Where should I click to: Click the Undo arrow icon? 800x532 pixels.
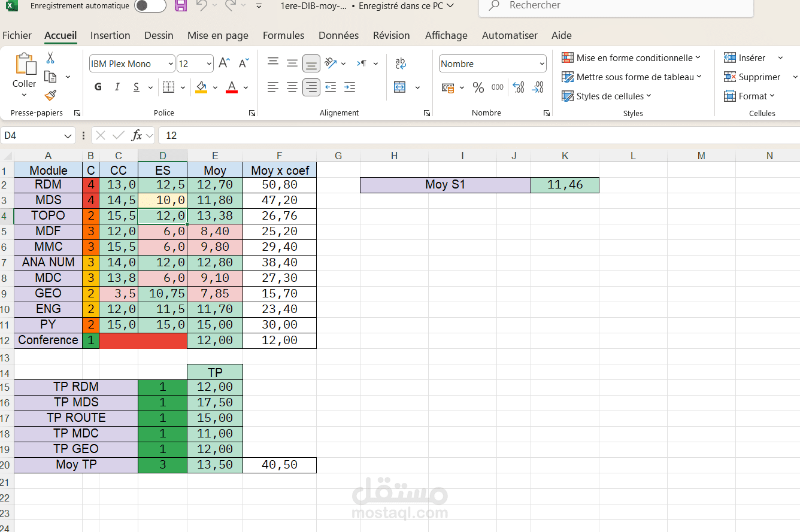(x=202, y=6)
